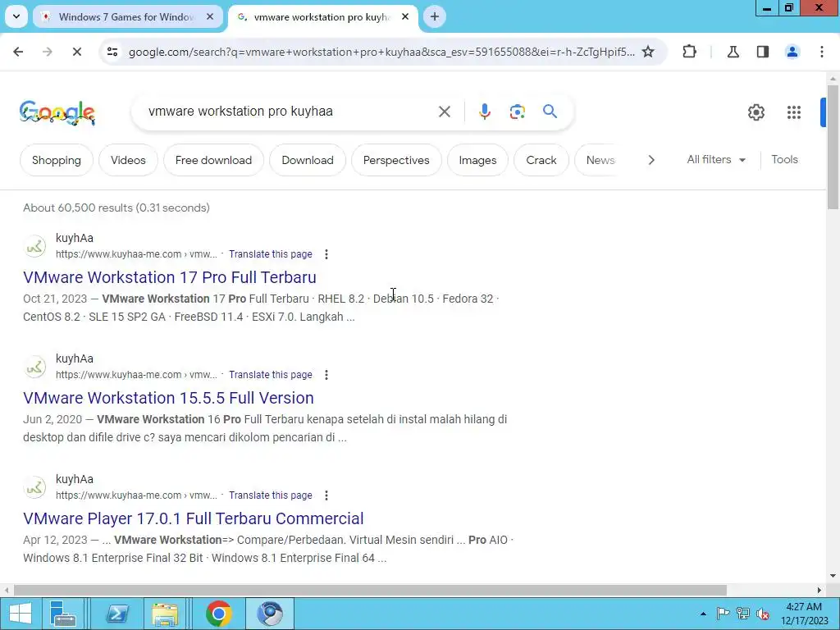Open VMware Workstation 17 Pro Full Terbaru link

point(169,277)
